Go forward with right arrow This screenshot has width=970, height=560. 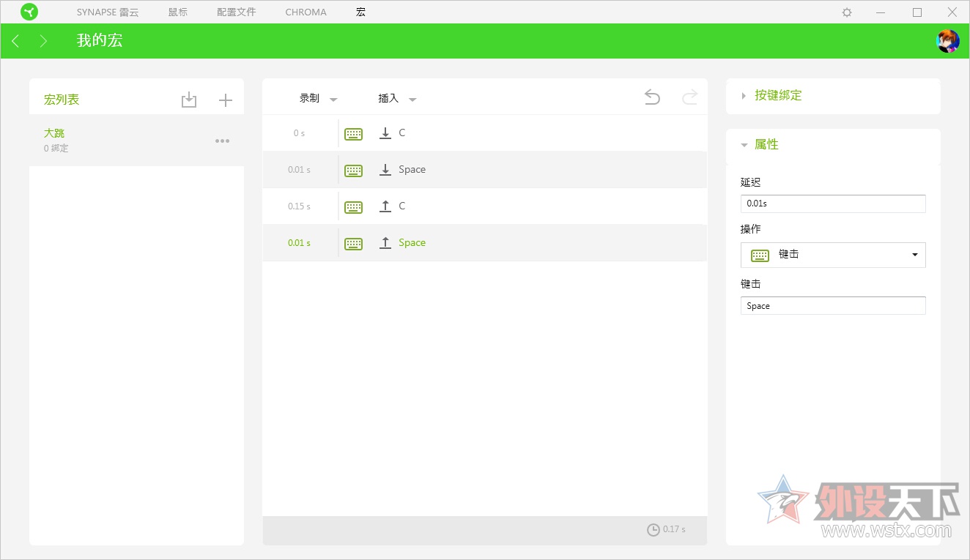[43, 41]
